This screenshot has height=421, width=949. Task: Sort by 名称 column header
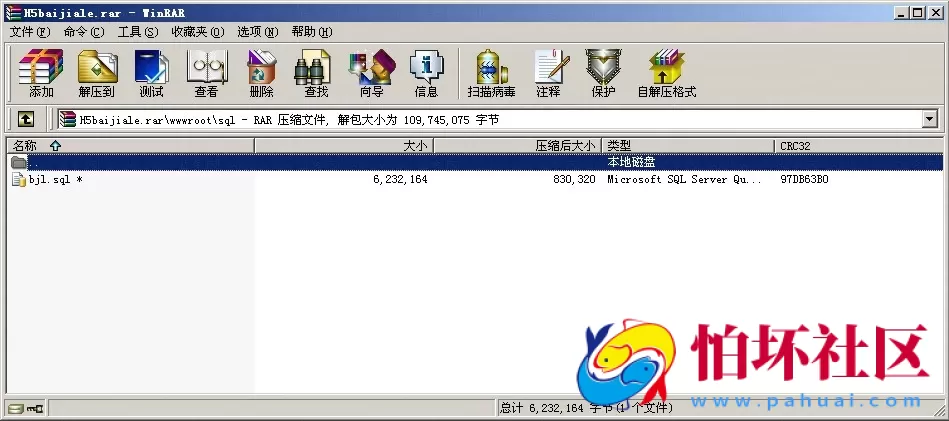pos(131,146)
